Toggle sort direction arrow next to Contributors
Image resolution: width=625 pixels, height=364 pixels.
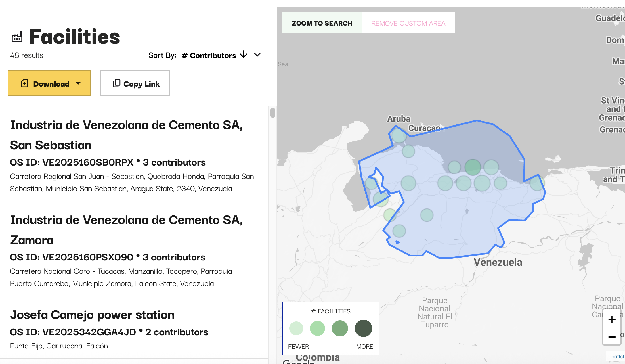[244, 54]
